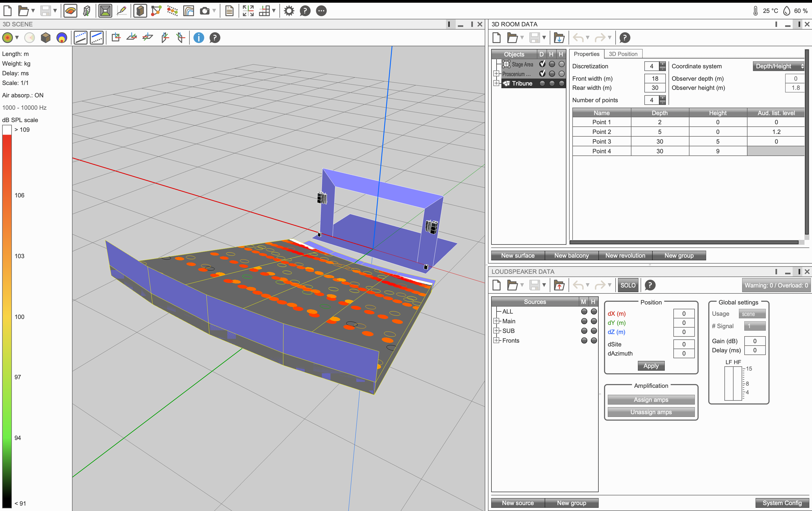Screen dimensions: 812x511
Task: Toggle the SOLO button
Action: tap(628, 285)
